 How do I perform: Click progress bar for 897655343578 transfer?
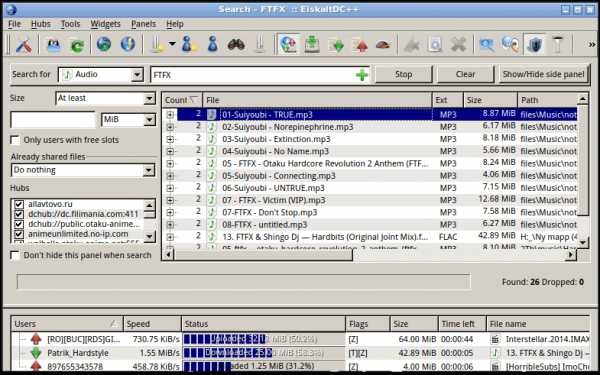pyautogui.click(x=263, y=366)
